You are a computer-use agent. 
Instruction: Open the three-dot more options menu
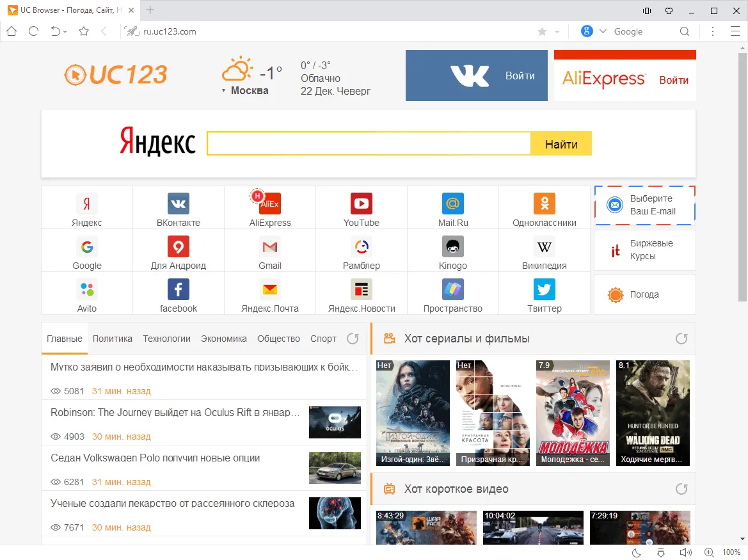tap(713, 31)
